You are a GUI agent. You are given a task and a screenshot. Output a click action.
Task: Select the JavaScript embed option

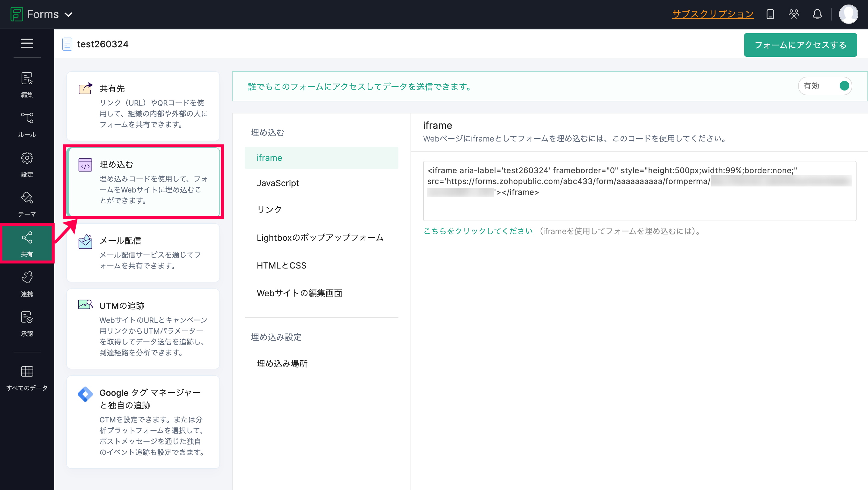pyautogui.click(x=278, y=183)
